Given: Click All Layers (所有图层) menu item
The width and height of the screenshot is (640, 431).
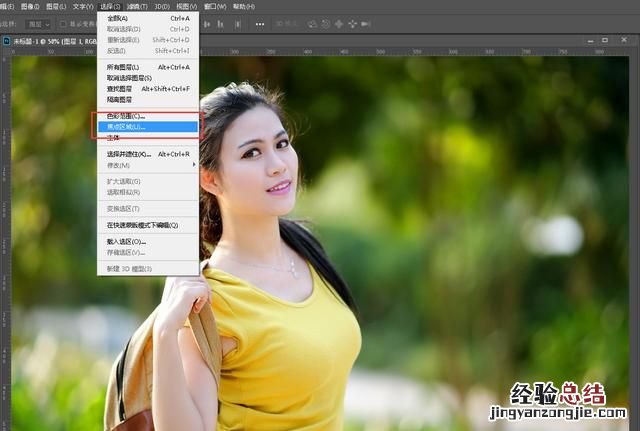Looking at the screenshot, I should (124, 67).
